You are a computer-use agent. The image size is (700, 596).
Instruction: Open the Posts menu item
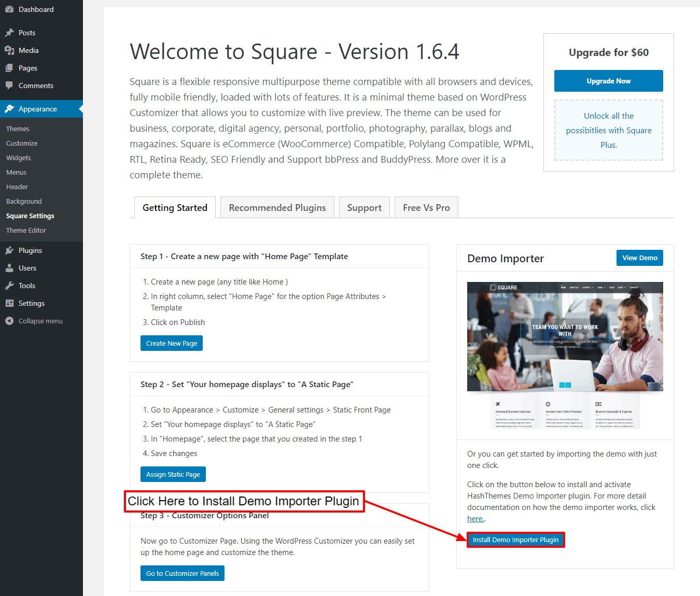(41, 33)
